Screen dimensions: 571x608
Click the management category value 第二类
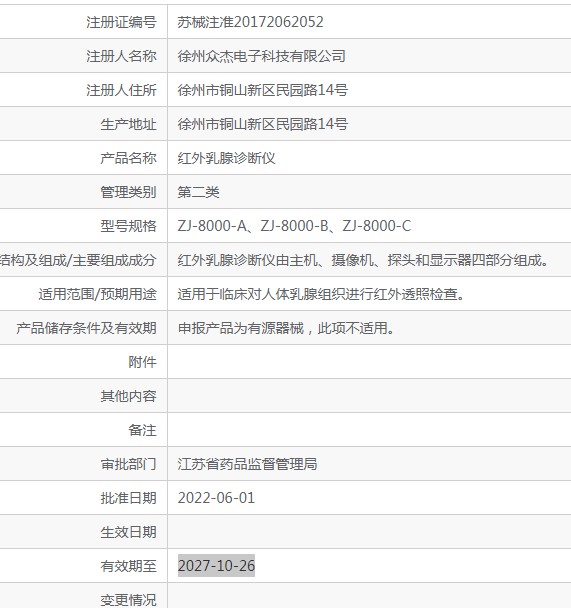pyautogui.click(x=198, y=192)
